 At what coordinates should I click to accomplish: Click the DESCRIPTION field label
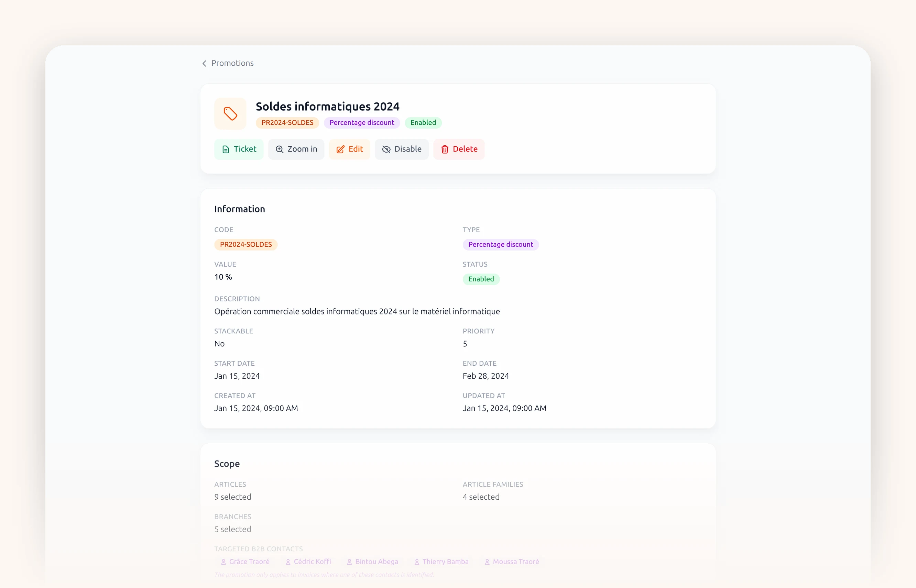237,299
